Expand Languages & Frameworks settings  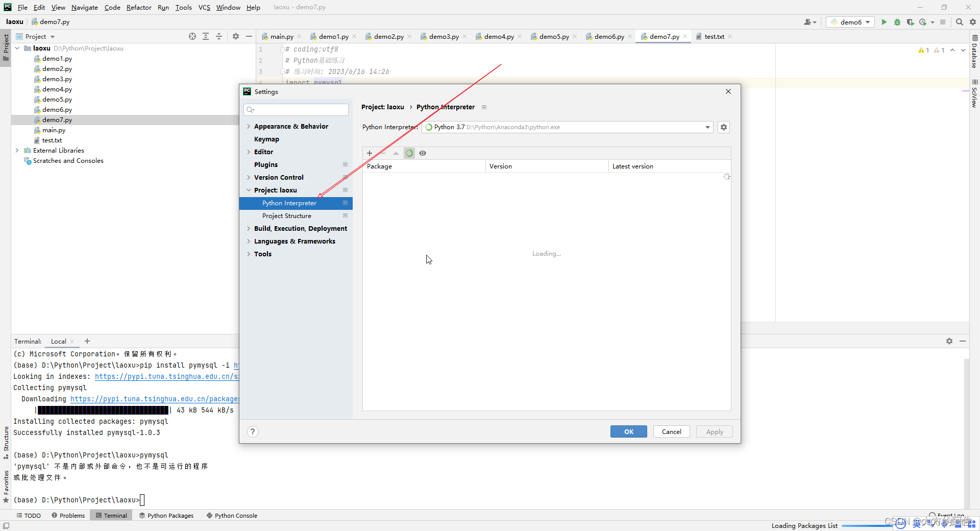pyautogui.click(x=249, y=242)
